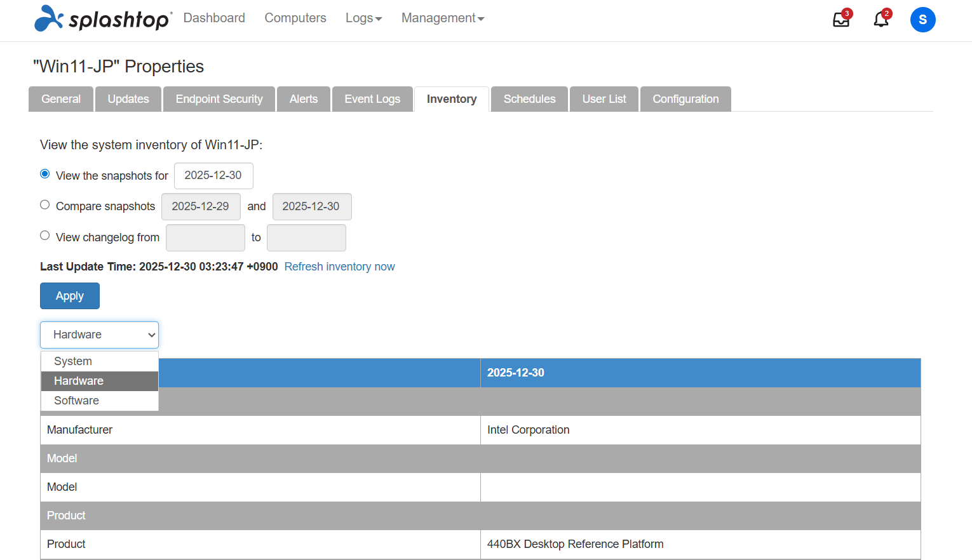
Task: Click the Last Update Time text
Action: click(x=159, y=267)
